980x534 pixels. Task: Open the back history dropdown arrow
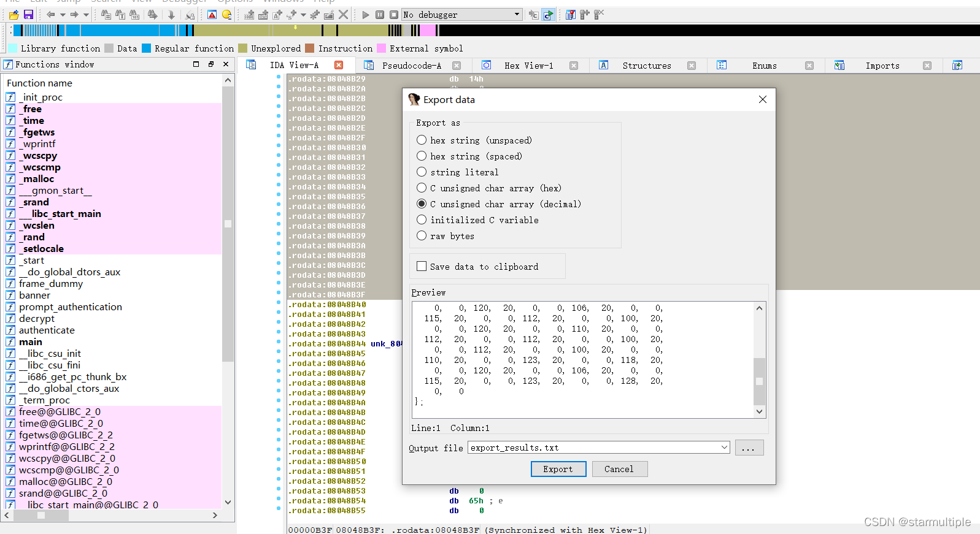click(x=63, y=15)
